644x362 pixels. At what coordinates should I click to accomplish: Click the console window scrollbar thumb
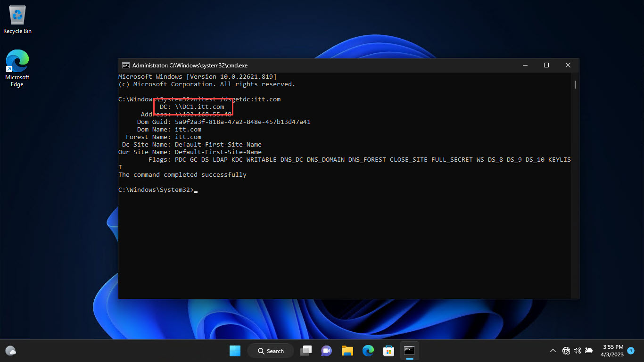tap(574, 85)
